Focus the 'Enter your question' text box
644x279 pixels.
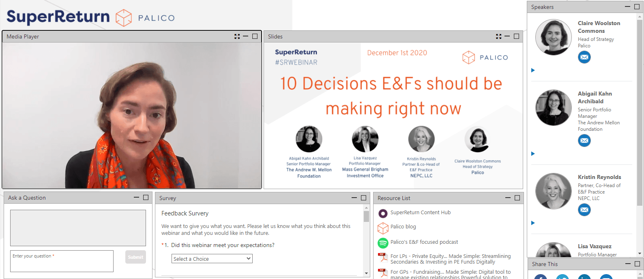62,261
